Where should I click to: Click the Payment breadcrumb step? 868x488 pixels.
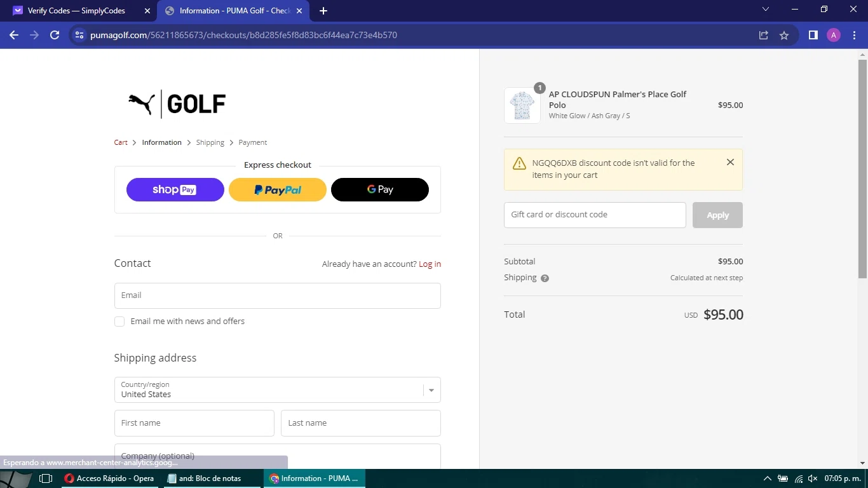[x=252, y=142]
